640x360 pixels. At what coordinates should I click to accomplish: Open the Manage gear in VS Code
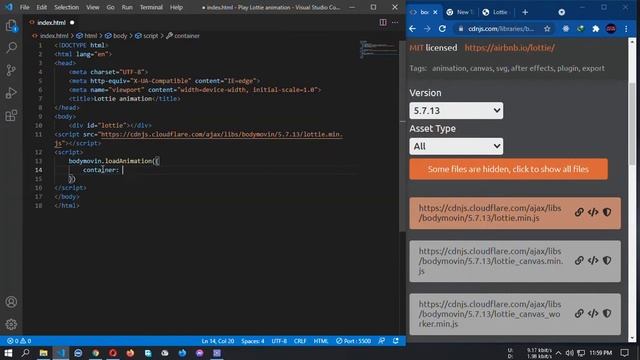[x=11, y=324]
